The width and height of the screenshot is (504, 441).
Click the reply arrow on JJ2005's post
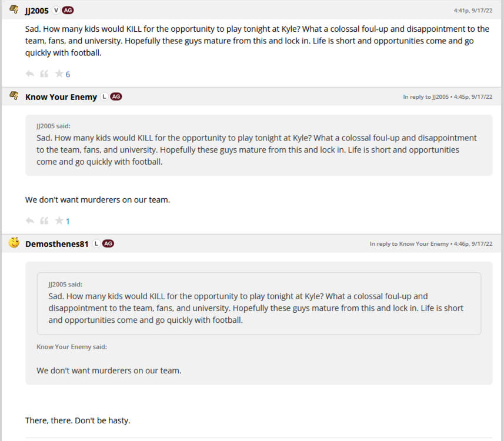pyautogui.click(x=30, y=74)
